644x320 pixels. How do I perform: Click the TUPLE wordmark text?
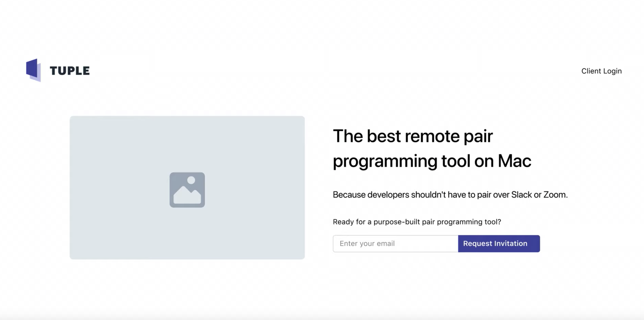click(69, 71)
